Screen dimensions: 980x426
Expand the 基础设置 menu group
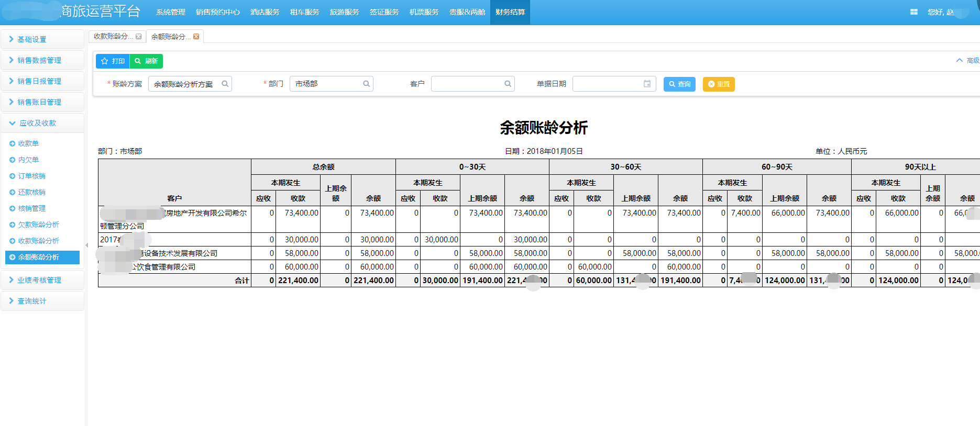42,39
